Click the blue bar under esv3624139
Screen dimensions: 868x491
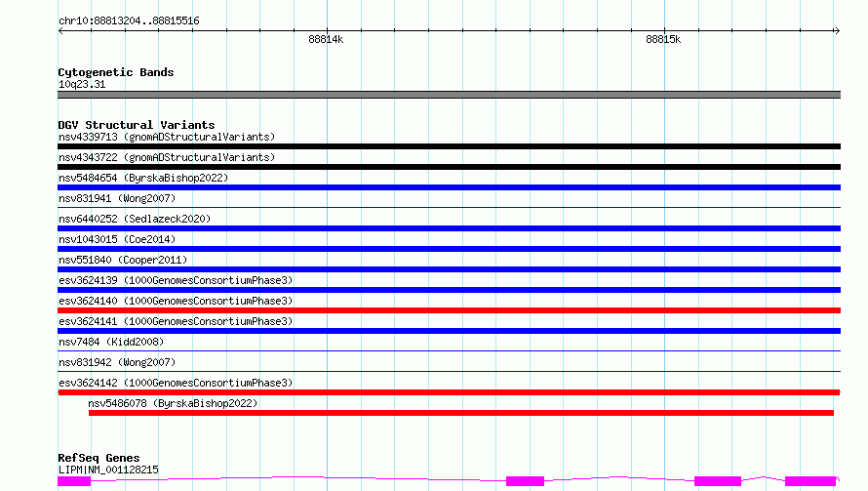coord(449,290)
